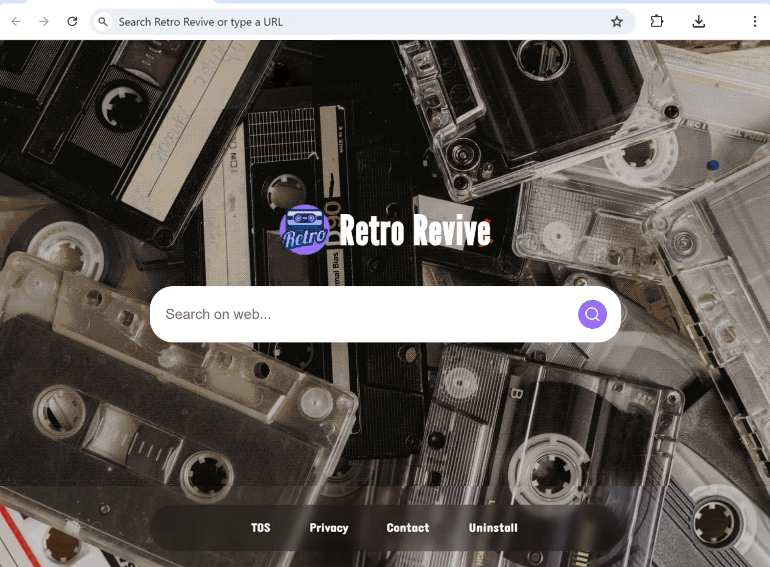Open the Contact link
Image resolution: width=770 pixels, height=567 pixels.
[x=408, y=528]
